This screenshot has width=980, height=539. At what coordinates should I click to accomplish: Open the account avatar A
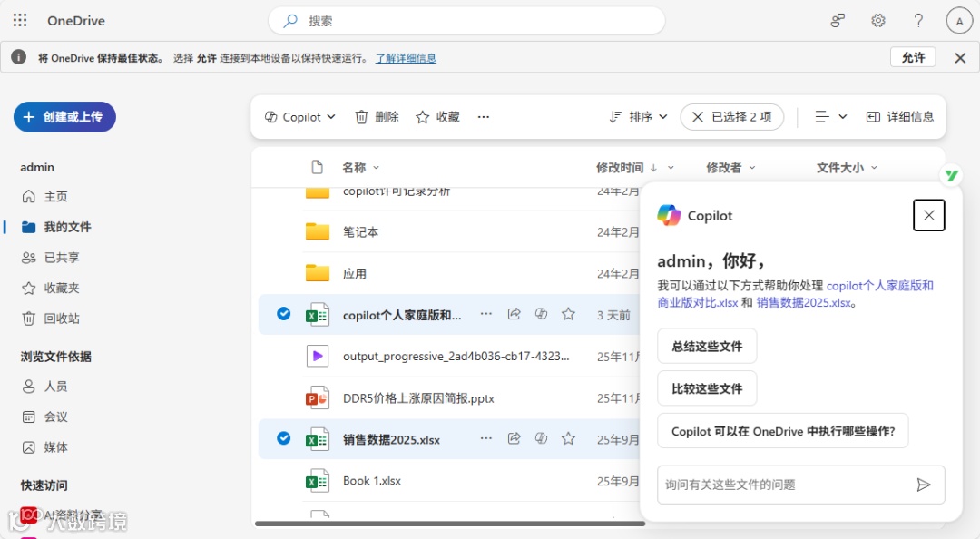click(959, 21)
